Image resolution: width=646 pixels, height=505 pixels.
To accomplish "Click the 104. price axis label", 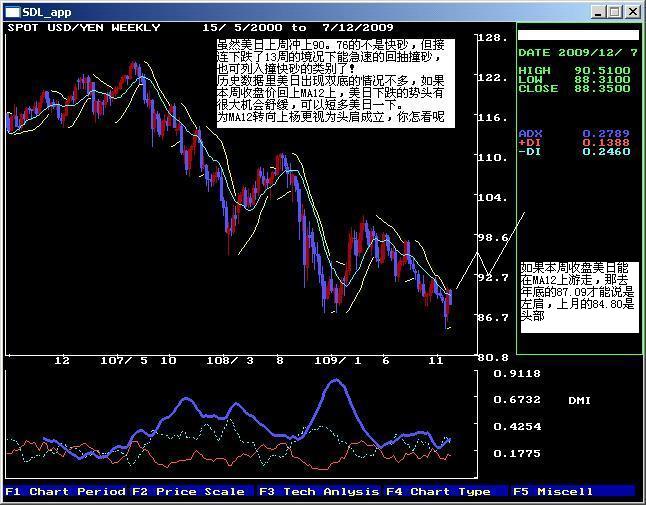I will (x=493, y=198).
